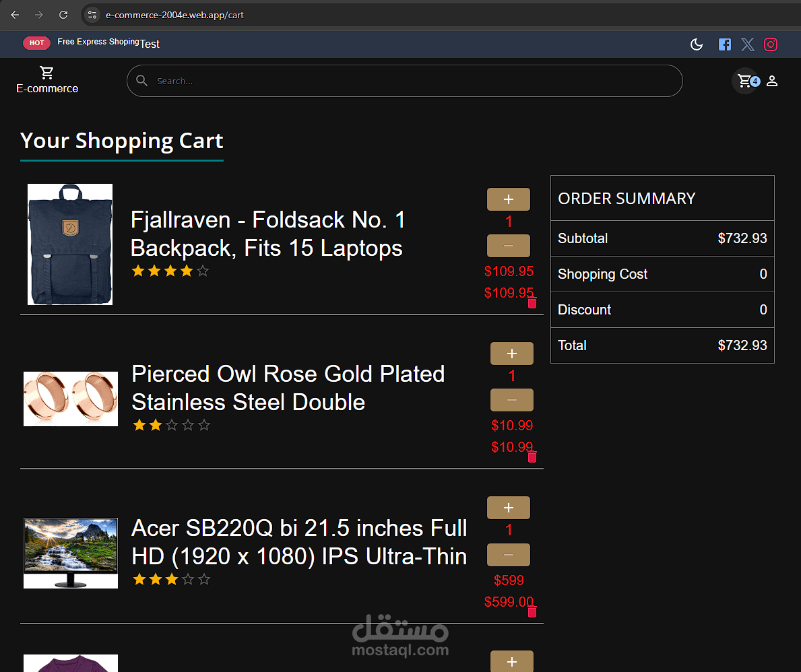
Task: Click the Free Express Shoping text
Action: [x=98, y=42]
